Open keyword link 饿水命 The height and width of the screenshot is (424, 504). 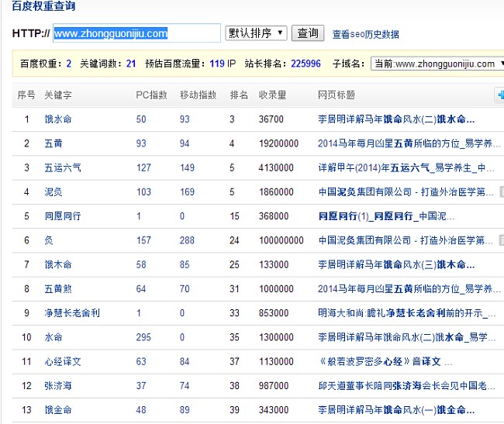[58, 119]
